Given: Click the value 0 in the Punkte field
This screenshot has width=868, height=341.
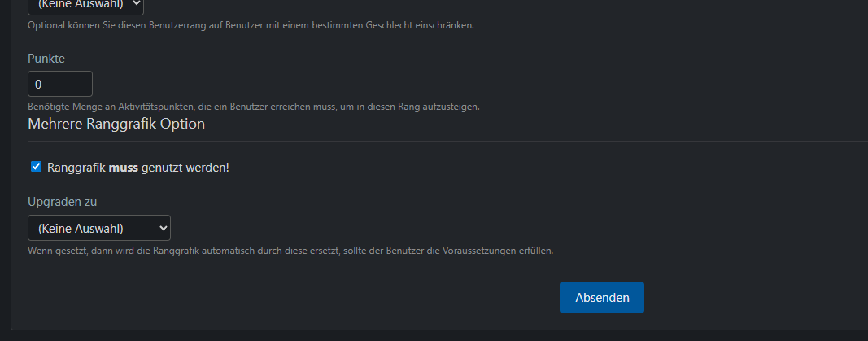Looking at the screenshot, I should tap(38, 84).
